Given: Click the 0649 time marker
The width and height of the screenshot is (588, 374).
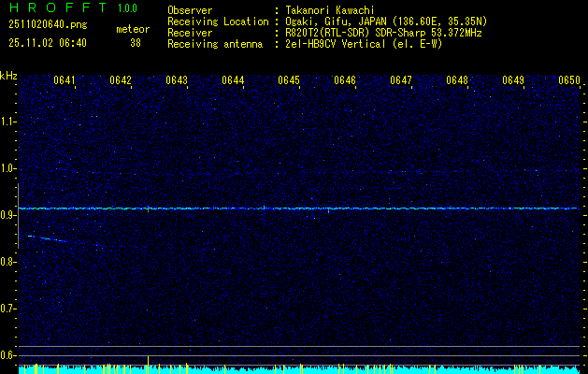Looking at the screenshot, I should click(513, 80).
